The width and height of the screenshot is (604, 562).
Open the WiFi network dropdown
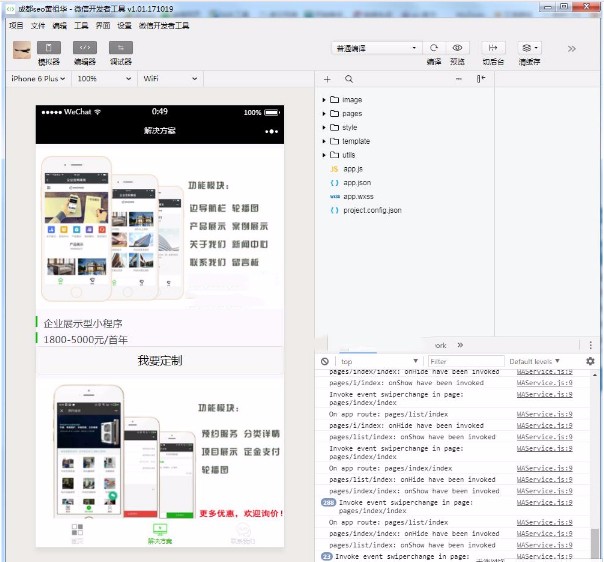pos(170,79)
